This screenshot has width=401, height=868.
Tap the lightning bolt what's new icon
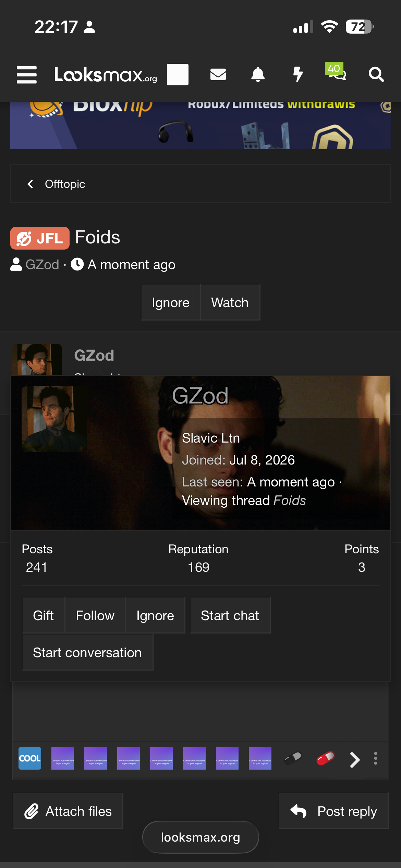point(298,74)
